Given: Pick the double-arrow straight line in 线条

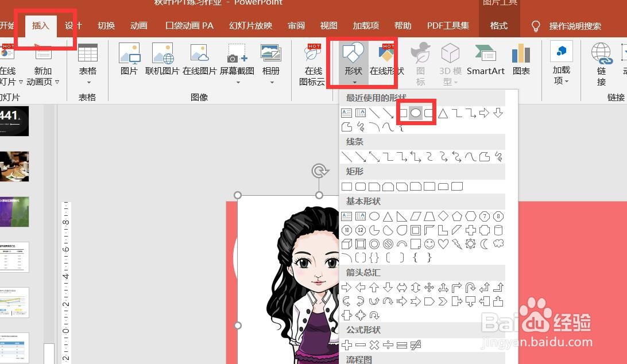Looking at the screenshot, I should [x=374, y=157].
